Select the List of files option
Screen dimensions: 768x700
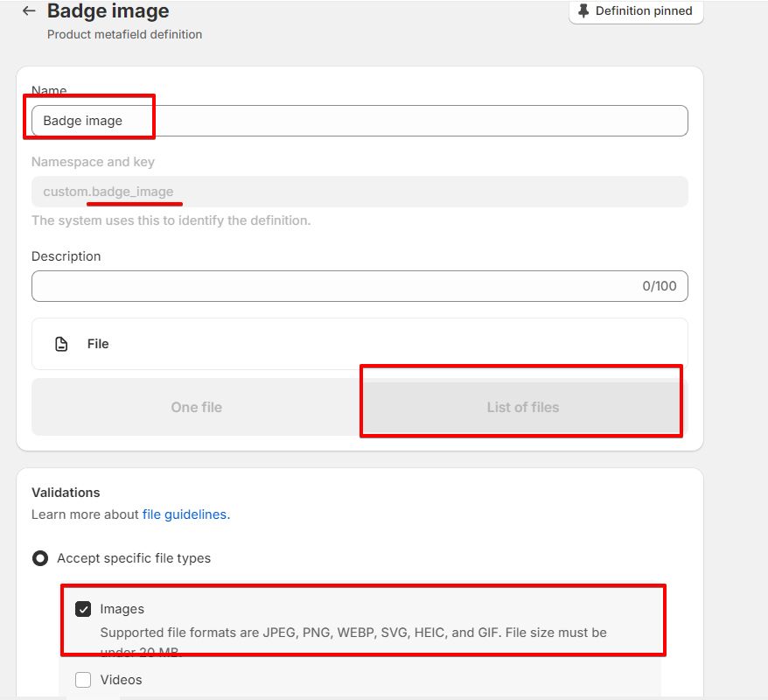pos(522,407)
